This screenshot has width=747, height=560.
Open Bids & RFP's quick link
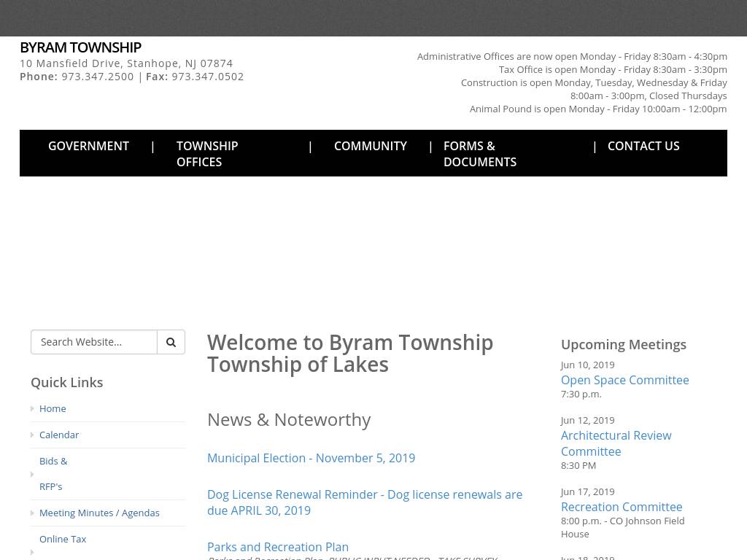53,474
